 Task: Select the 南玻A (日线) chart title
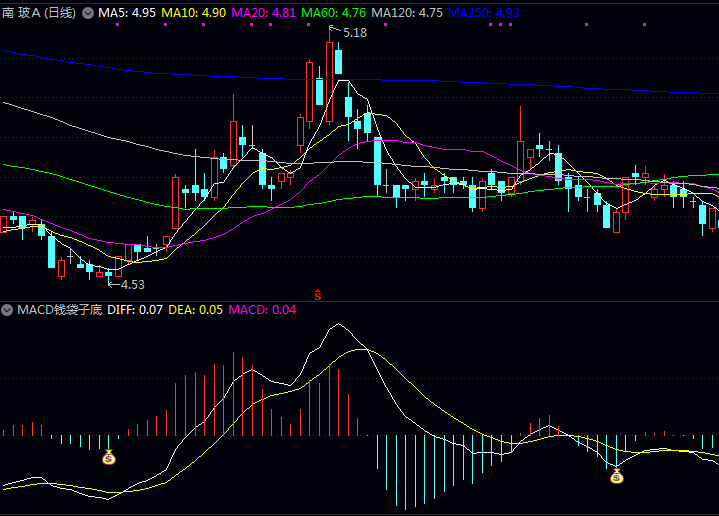pos(39,13)
